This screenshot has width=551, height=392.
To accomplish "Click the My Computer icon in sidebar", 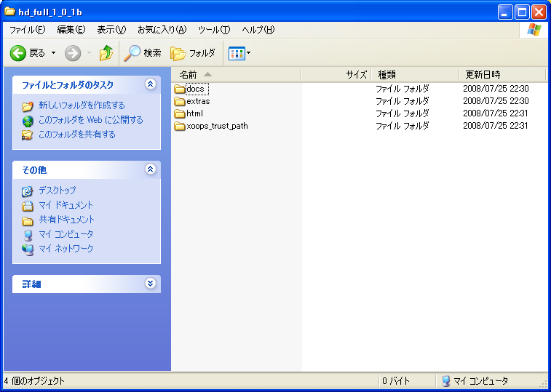I will tap(28, 235).
